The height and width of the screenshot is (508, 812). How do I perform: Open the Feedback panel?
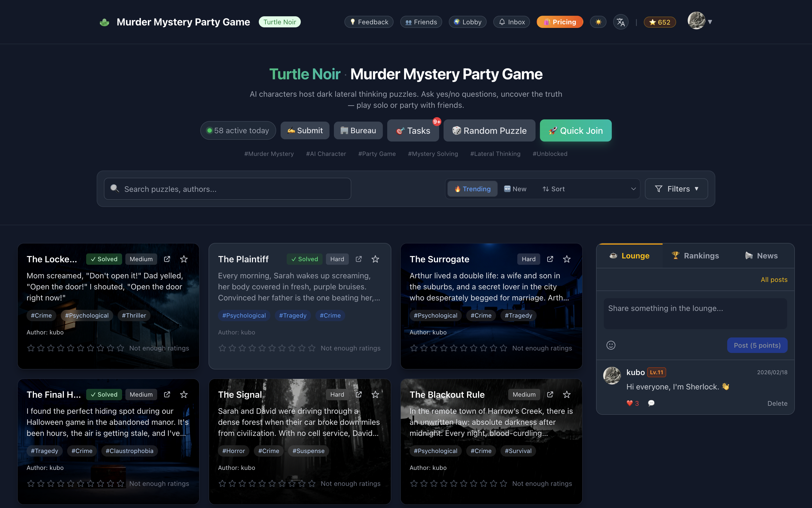(368, 22)
